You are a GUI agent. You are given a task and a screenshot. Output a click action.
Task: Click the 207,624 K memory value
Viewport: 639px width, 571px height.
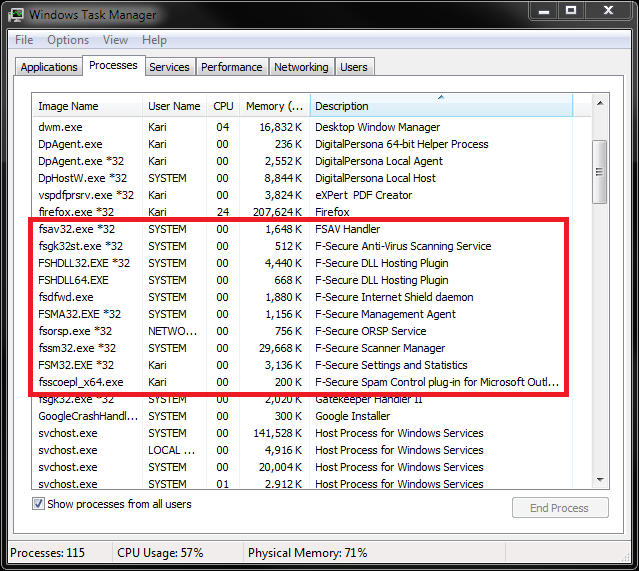pyautogui.click(x=277, y=212)
